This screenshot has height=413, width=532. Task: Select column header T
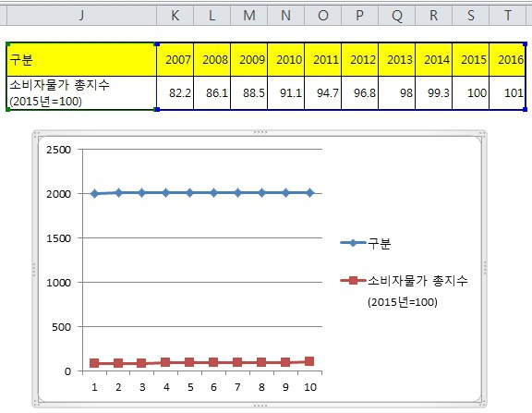coord(508,16)
